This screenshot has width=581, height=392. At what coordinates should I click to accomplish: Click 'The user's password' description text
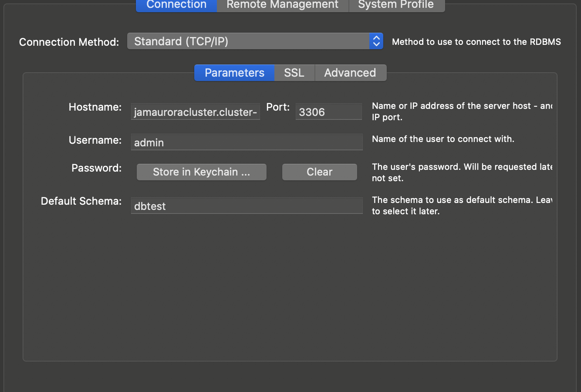tap(462, 172)
